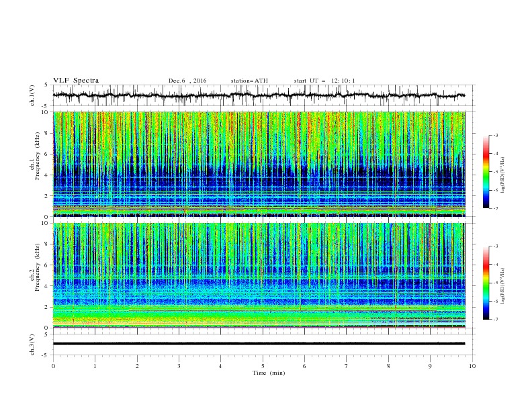Click time axis tick label '4'
This screenshot has height=411, width=532.
(x=220, y=366)
